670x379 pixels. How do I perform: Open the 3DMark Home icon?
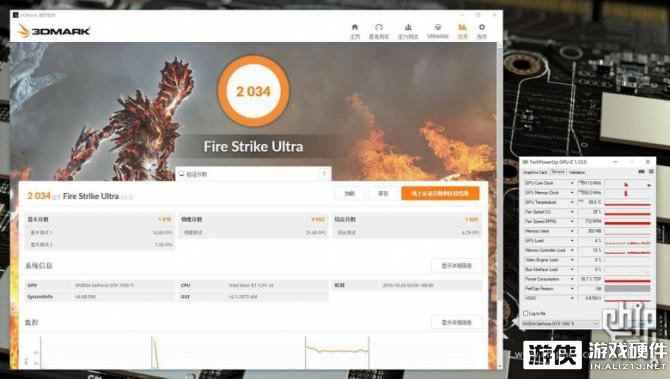(x=355, y=32)
